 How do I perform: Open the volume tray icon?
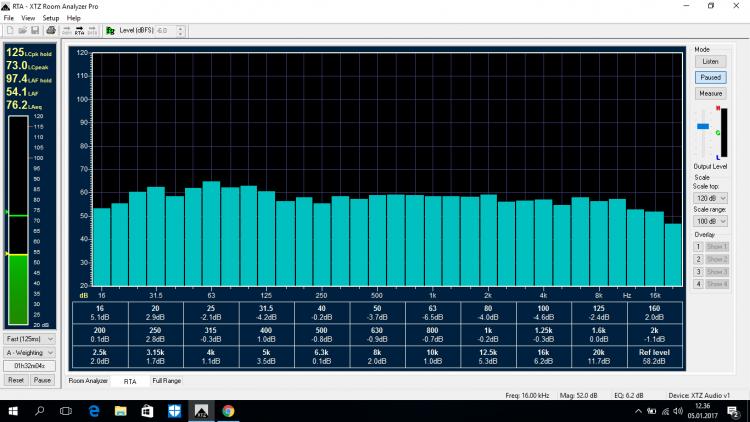pyautogui.click(x=678, y=411)
